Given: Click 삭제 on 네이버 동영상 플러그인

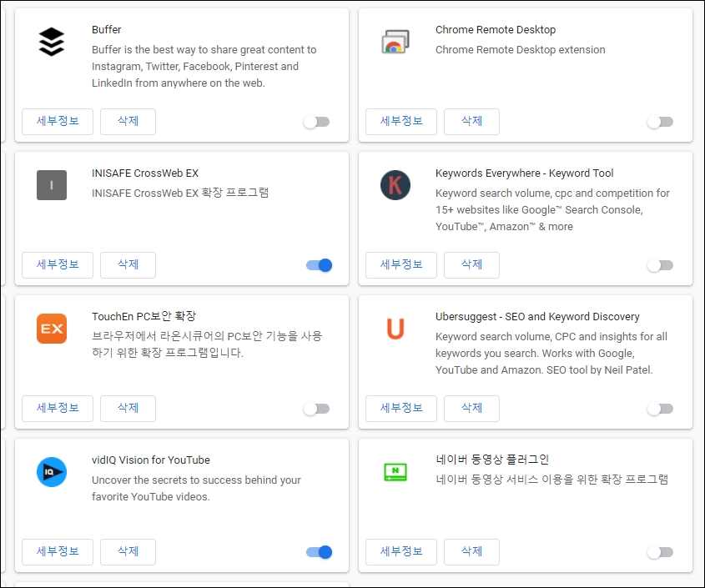Looking at the screenshot, I should (471, 551).
